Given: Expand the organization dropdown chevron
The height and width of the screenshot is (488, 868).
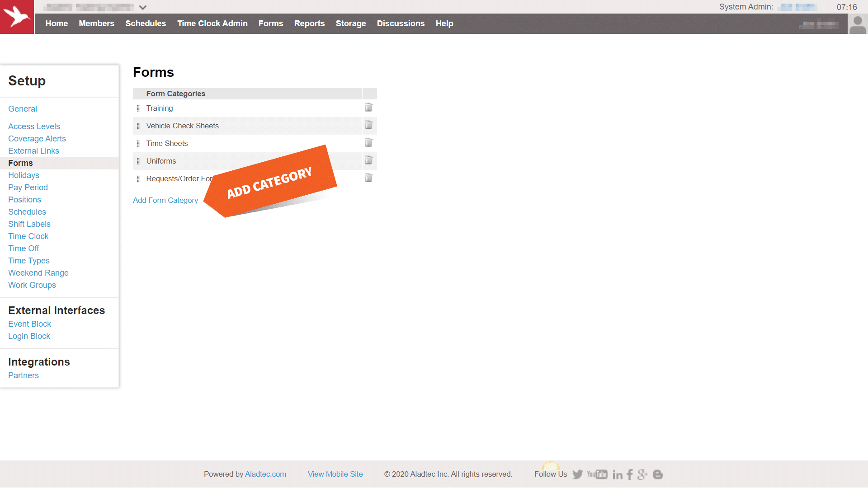Looking at the screenshot, I should point(143,7).
